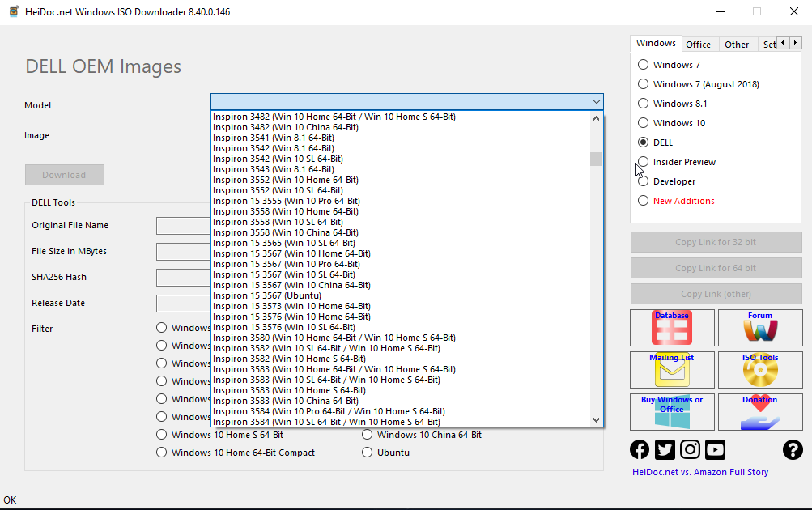This screenshot has height=510, width=812.
Task: Click Copy Link for 64 bit
Action: [716, 268]
